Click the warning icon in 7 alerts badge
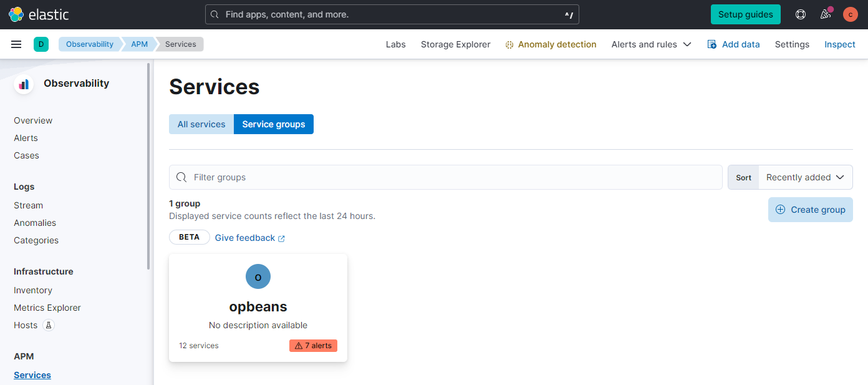This screenshot has height=385, width=868. click(x=299, y=346)
